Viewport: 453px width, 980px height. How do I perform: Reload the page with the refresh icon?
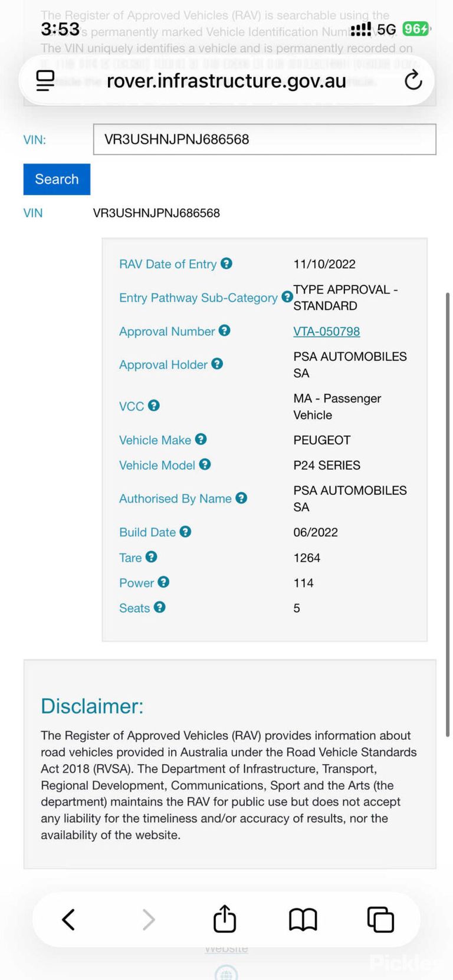(x=413, y=80)
